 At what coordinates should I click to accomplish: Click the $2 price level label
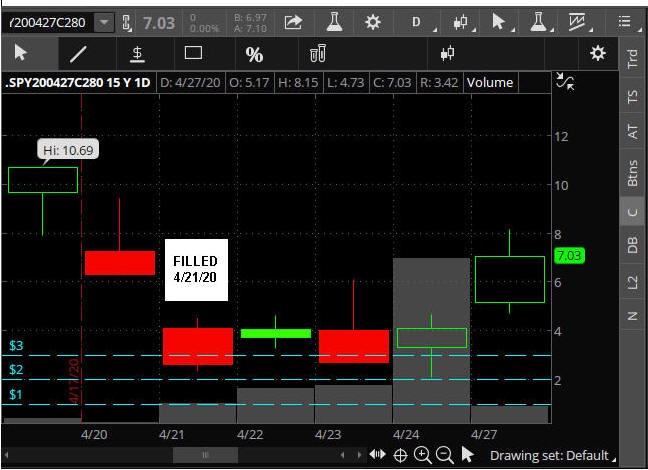(16, 369)
